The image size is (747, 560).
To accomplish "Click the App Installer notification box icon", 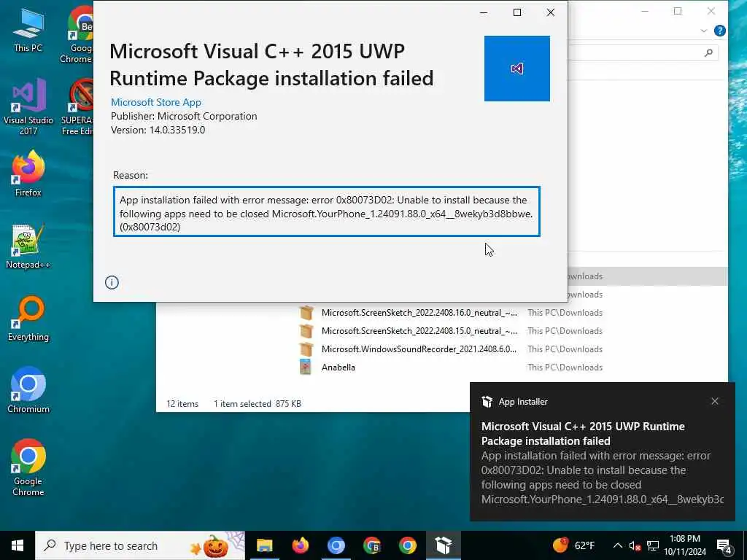I will click(x=487, y=402).
